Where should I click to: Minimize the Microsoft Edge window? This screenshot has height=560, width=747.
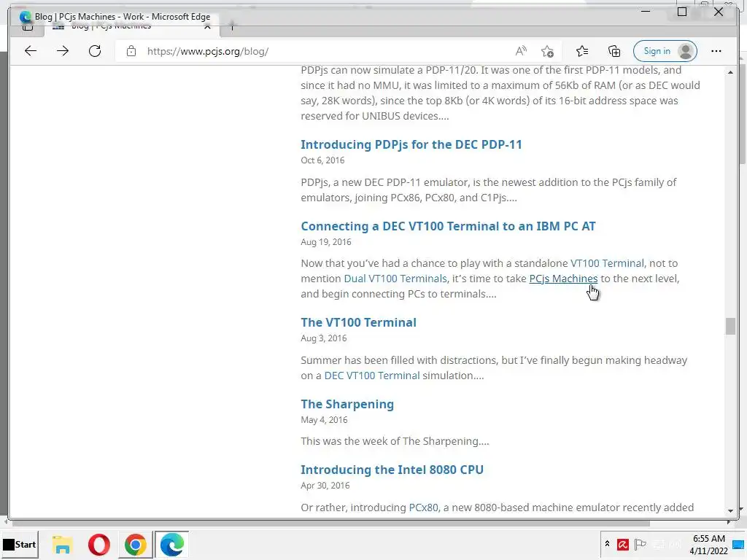click(x=646, y=12)
